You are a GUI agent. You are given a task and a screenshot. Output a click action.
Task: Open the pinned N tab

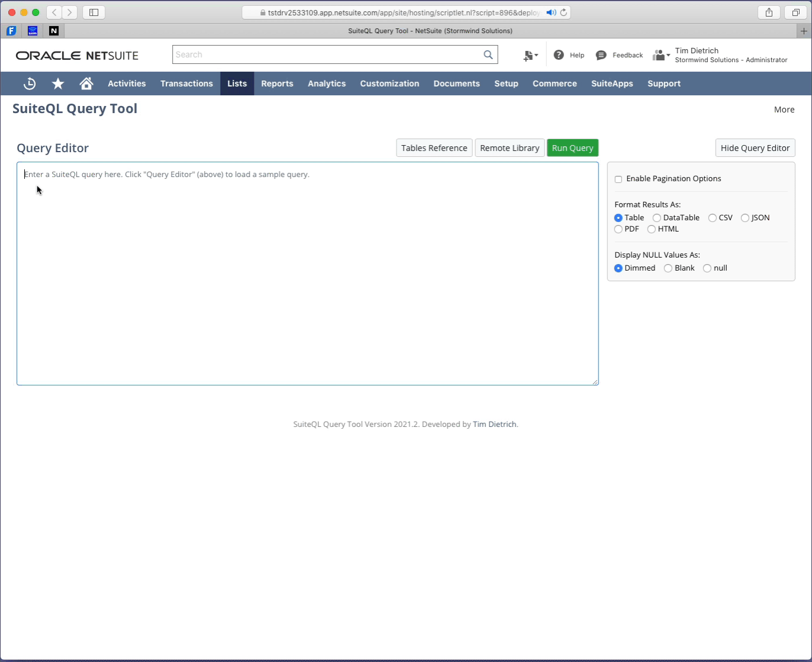point(54,31)
